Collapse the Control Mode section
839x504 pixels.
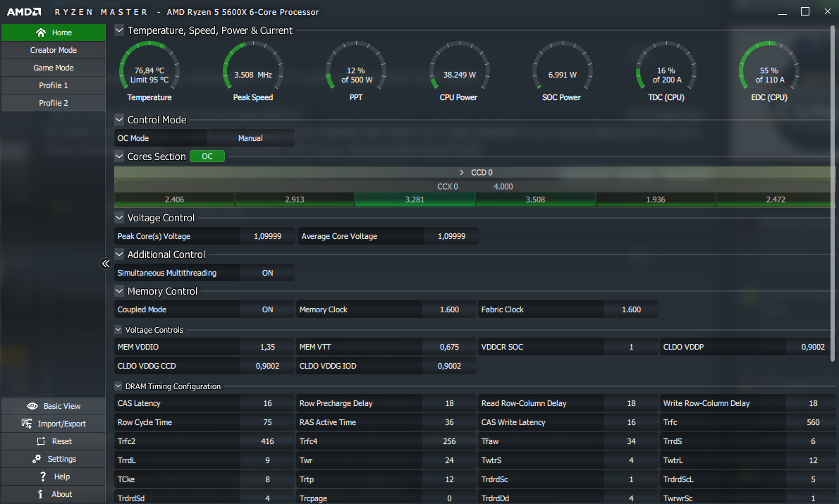[x=119, y=120]
